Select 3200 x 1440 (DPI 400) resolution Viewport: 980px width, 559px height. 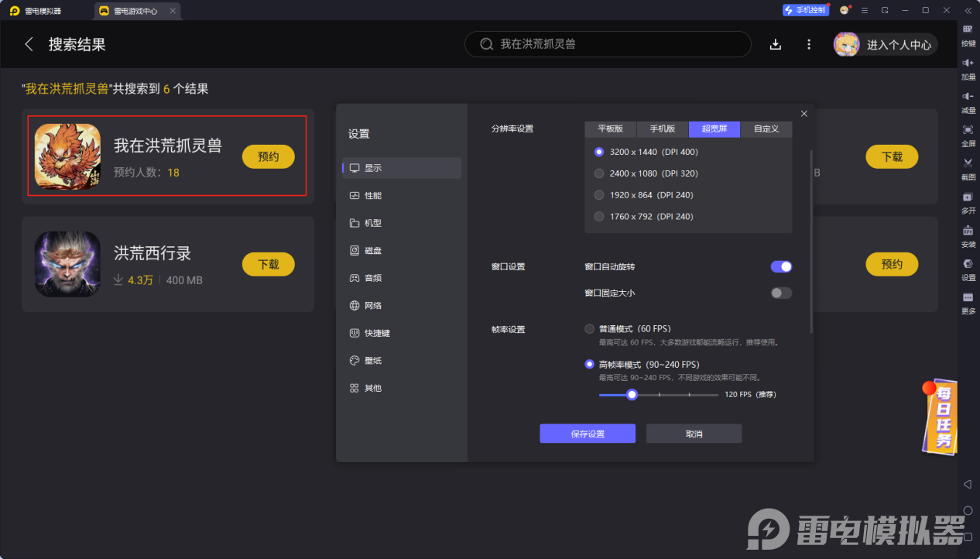point(598,152)
